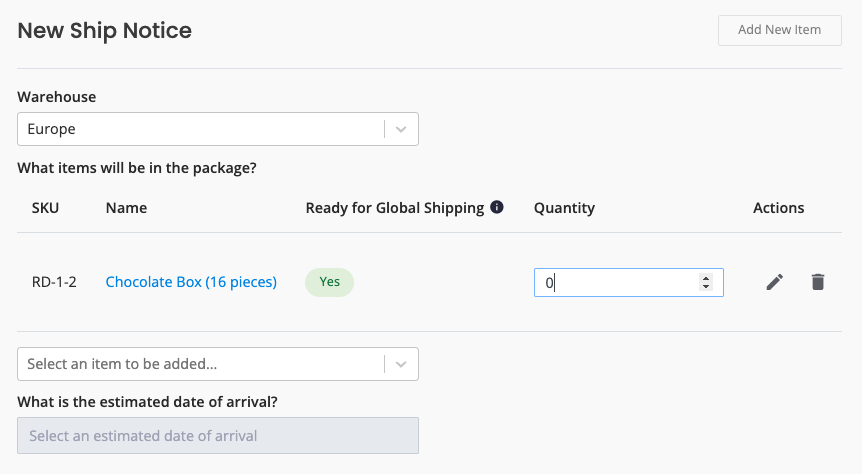Click the Quantity column header
The height and width of the screenshot is (474, 862).
point(564,208)
